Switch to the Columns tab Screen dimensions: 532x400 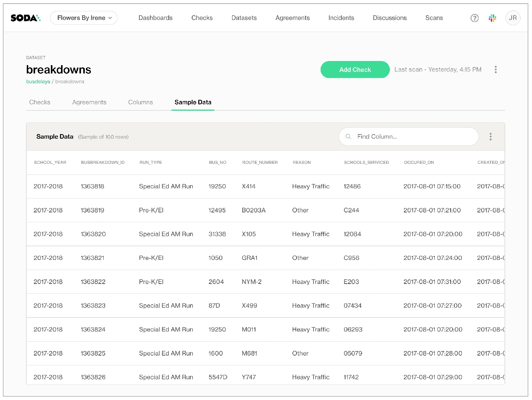click(x=140, y=102)
